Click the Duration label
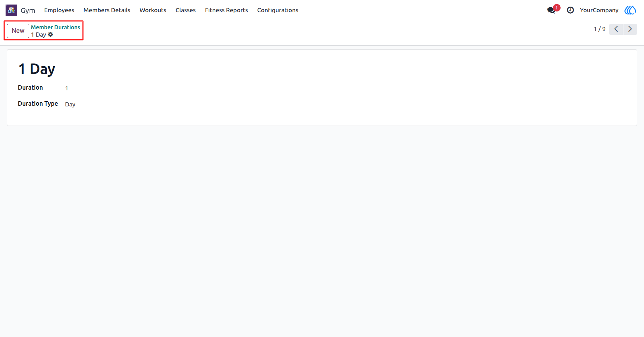The width and height of the screenshot is (644, 337). pos(30,88)
